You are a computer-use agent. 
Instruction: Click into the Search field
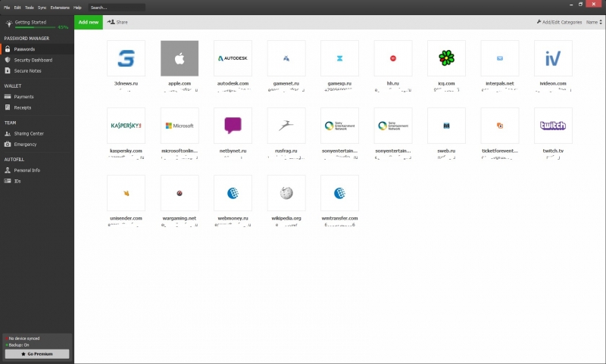coord(117,8)
